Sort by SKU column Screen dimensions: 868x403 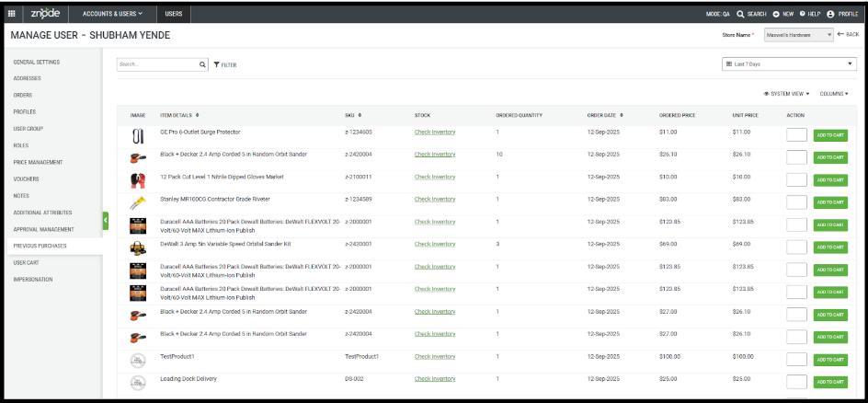[360, 115]
